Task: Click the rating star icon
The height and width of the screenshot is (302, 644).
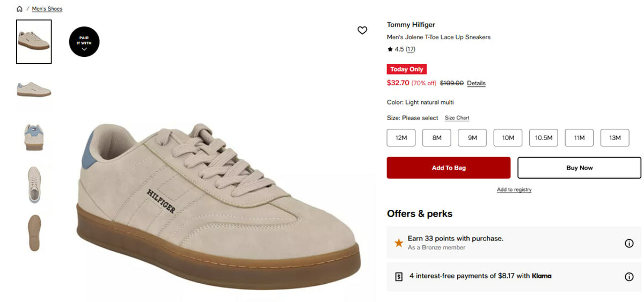Action: point(390,49)
